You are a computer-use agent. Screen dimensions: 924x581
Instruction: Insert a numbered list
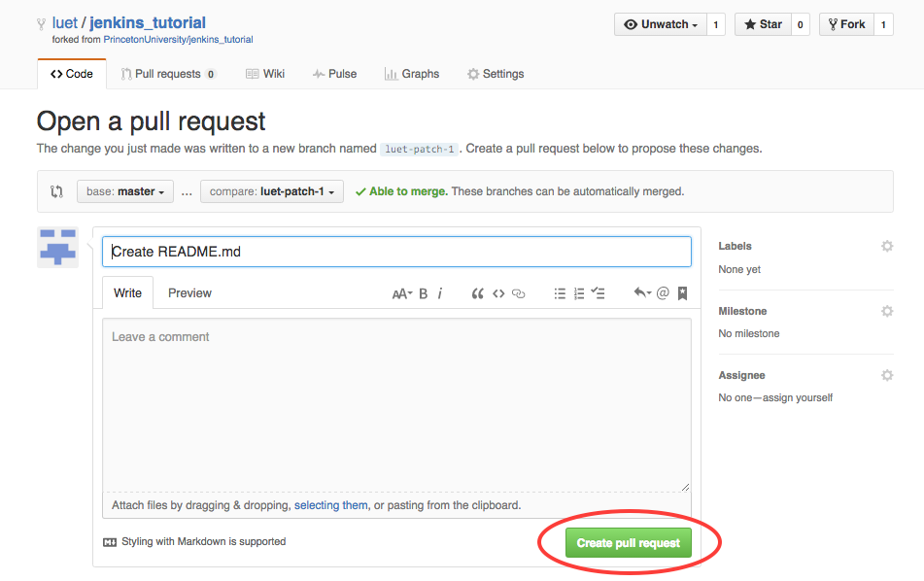[x=579, y=293]
